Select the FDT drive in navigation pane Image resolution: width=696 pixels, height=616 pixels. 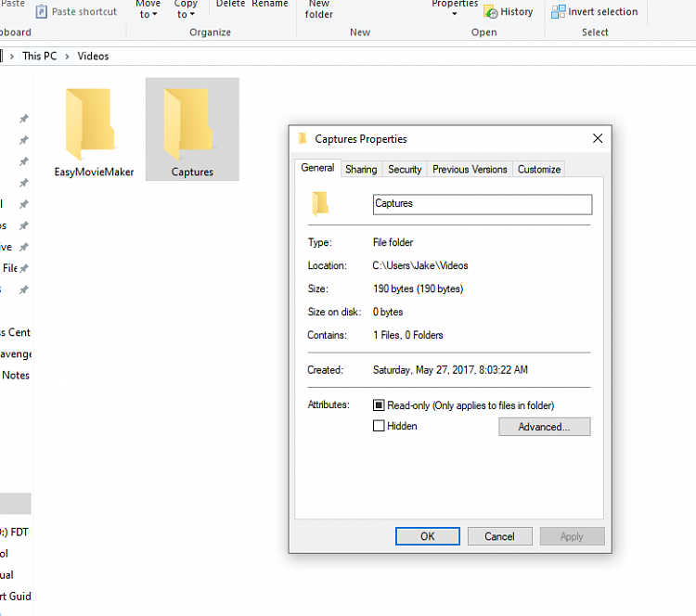(14, 533)
